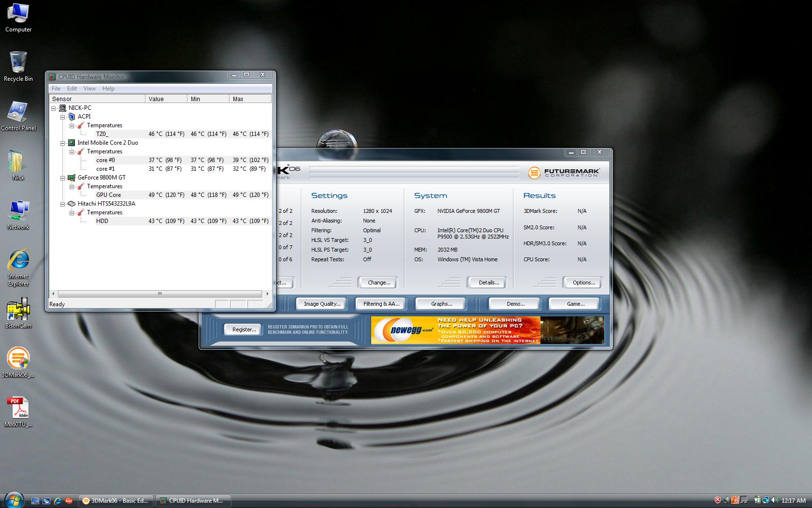Click the Futuremark Corporation logo
Screen dimensions: 812x508
coord(564,173)
